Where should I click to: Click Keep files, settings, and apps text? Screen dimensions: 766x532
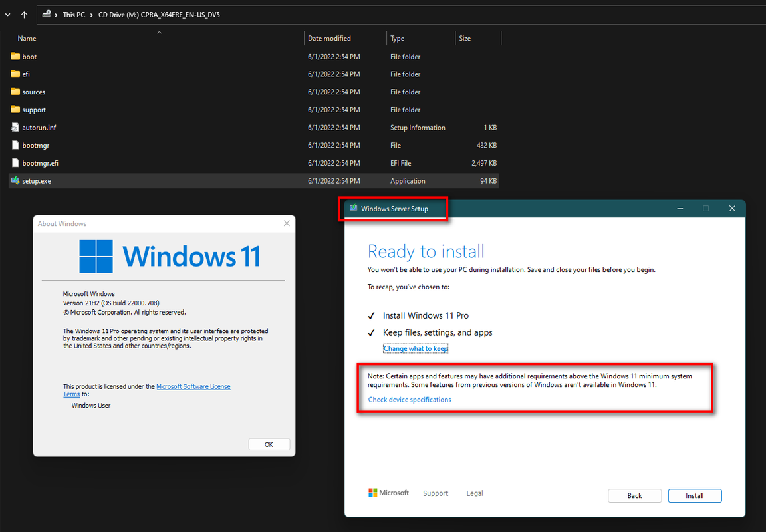(x=438, y=332)
